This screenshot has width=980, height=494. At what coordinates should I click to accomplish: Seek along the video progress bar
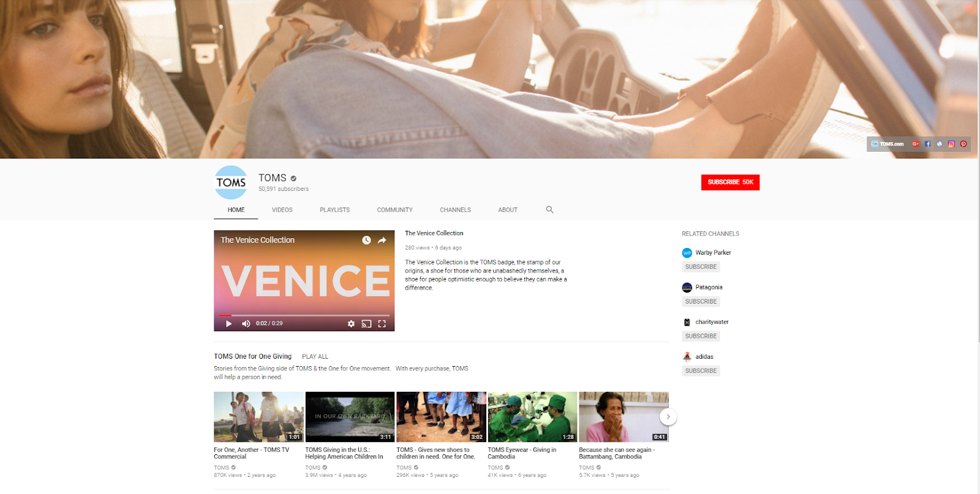(304, 315)
